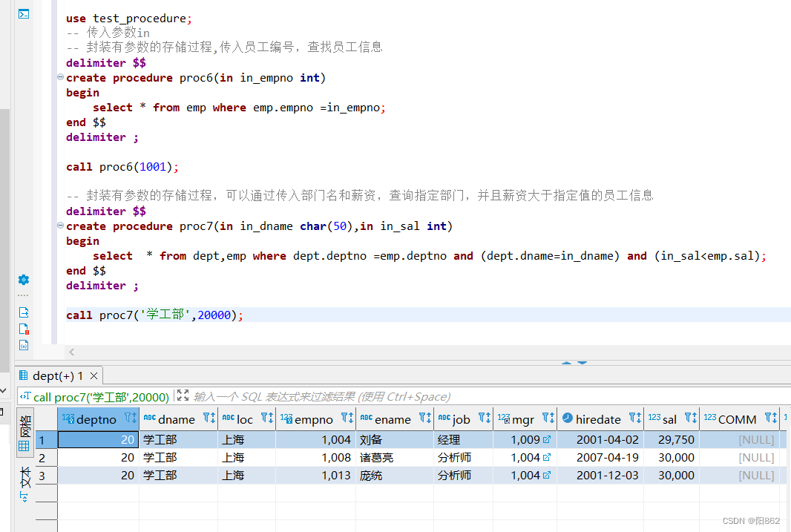Click the file error log icon
The image size is (791, 532).
point(24,329)
